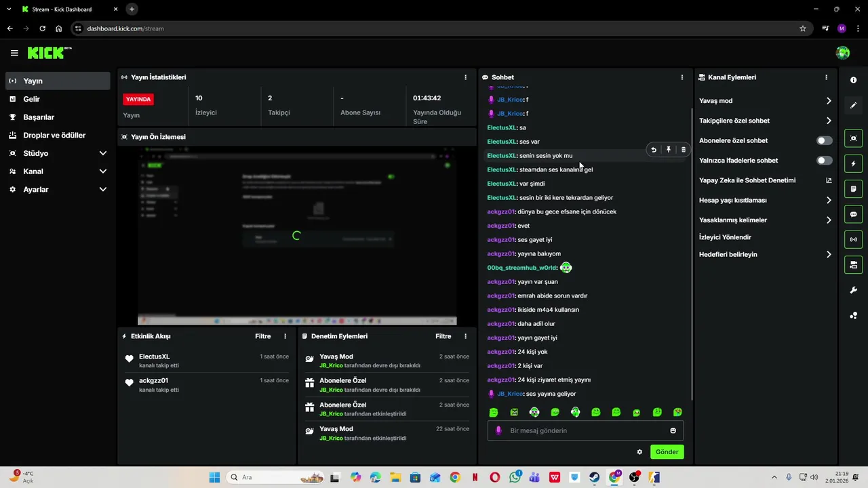The width and height of the screenshot is (868, 488).
Task: Open ElectusXL follow event entry
Action: tap(206, 361)
